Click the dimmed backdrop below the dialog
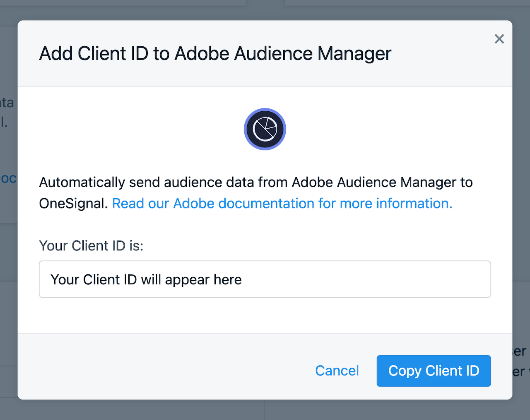Screen dimensions: 530x420 point(265,410)
